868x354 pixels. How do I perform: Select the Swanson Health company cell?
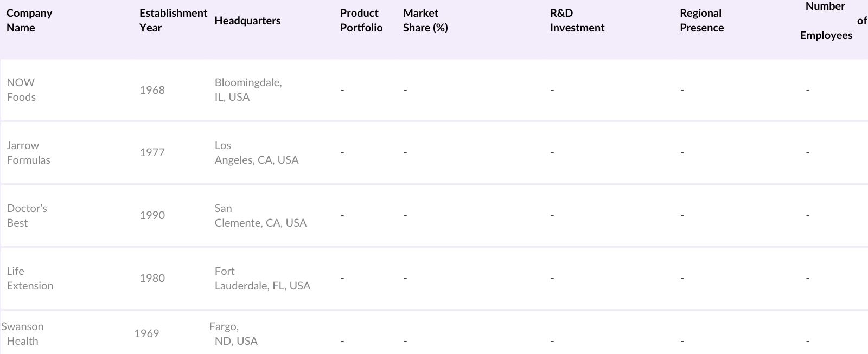coord(22,334)
